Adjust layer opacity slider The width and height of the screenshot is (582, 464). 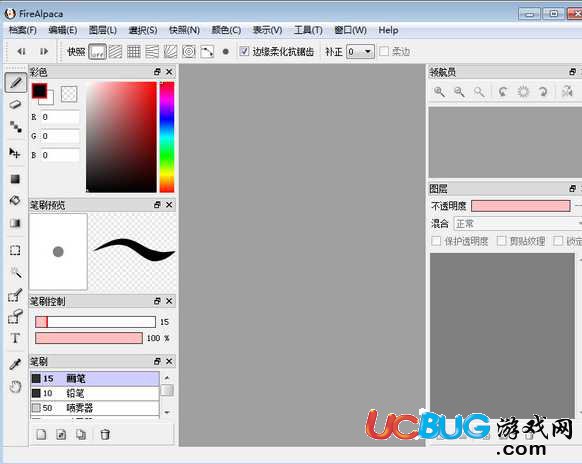click(x=521, y=206)
